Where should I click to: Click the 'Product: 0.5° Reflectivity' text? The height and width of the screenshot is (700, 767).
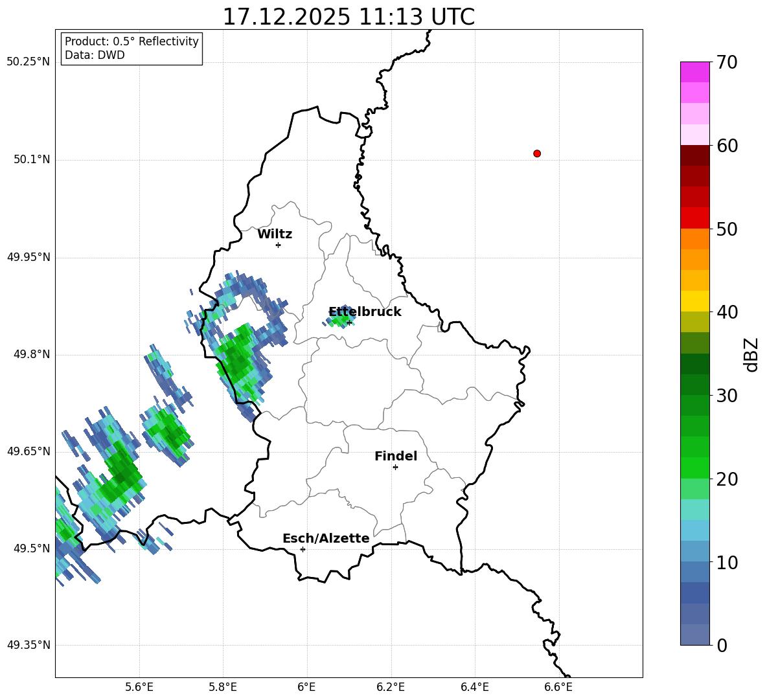pos(132,41)
